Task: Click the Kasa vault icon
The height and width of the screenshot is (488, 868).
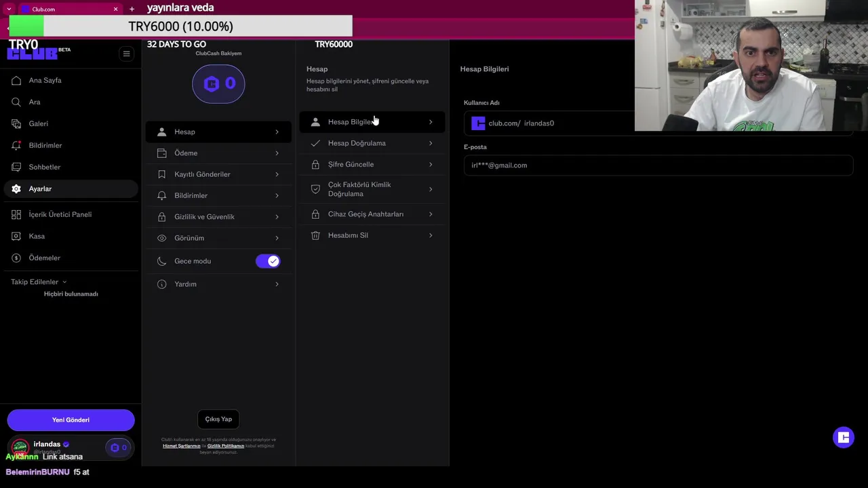Action: (16, 236)
